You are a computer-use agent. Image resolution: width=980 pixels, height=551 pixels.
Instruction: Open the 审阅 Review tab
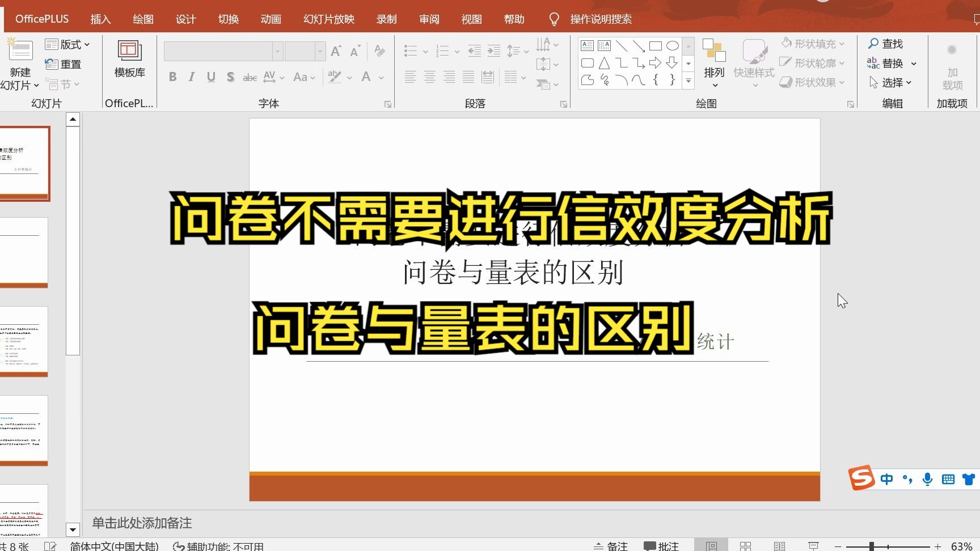pyautogui.click(x=429, y=19)
